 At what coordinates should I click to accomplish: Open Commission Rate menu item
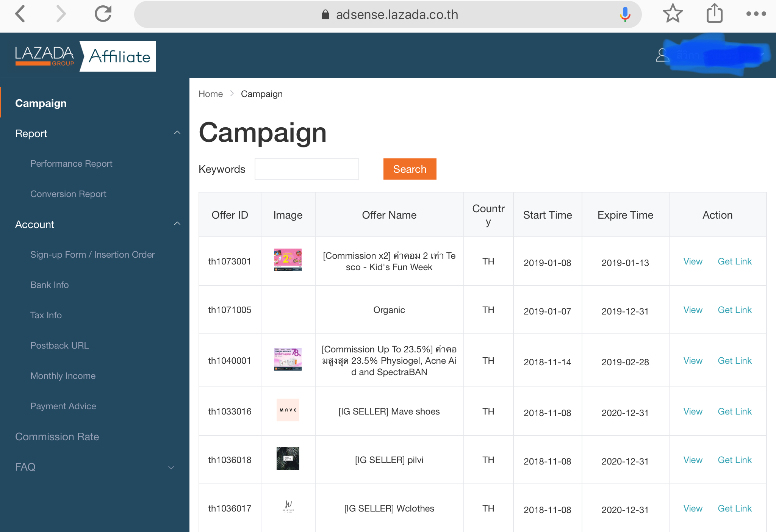(x=57, y=437)
